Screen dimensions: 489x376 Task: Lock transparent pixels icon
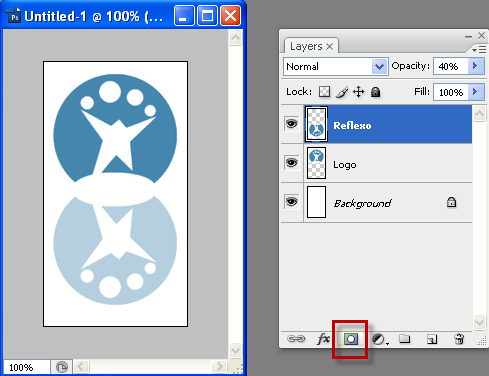pos(324,91)
